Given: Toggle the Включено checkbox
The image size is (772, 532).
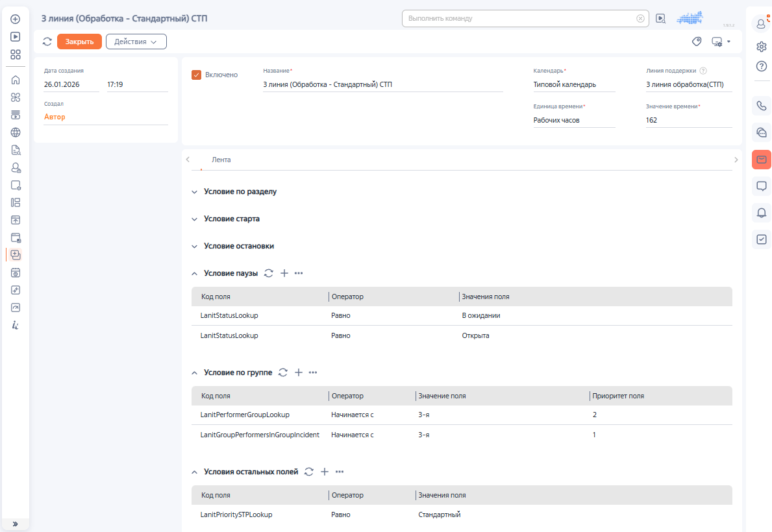Looking at the screenshot, I should [197, 75].
